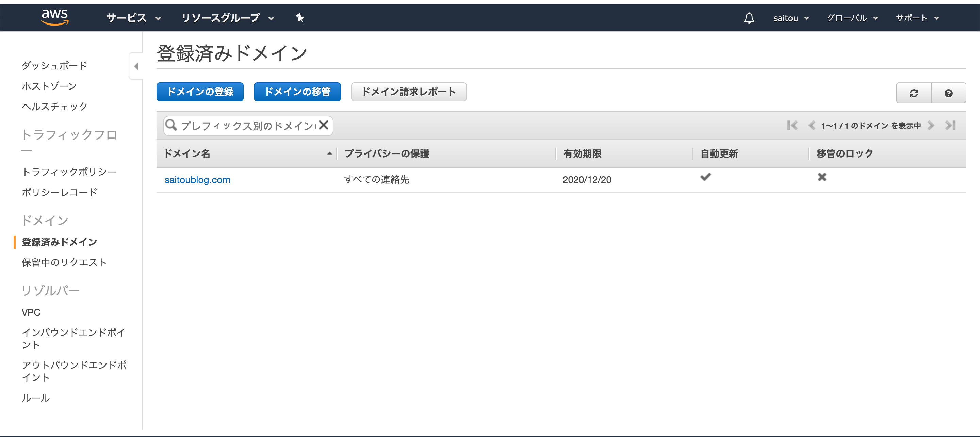The height and width of the screenshot is (437, 980).
Task: Open ホストゾーン from the sidebar
Action: pos(48,86)
